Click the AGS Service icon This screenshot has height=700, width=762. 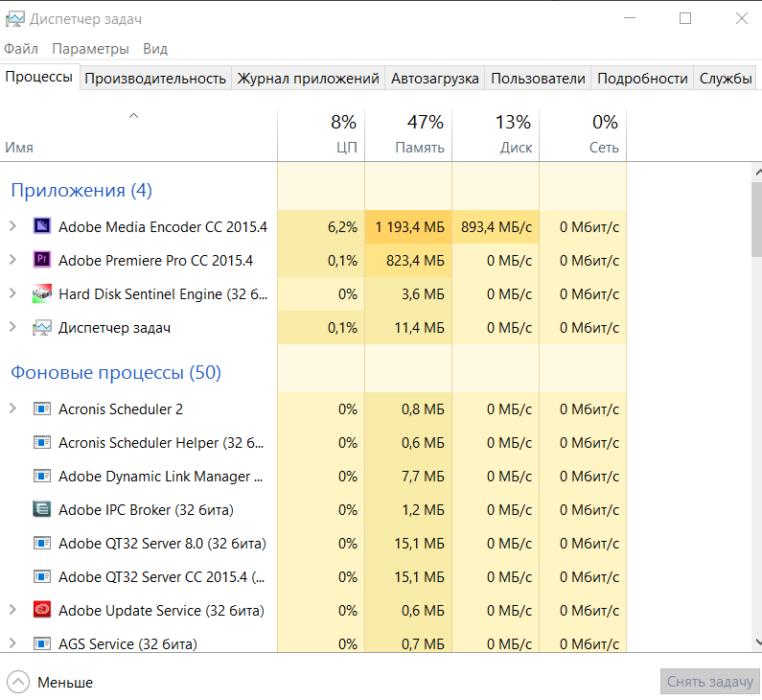[x=42, y=643]
